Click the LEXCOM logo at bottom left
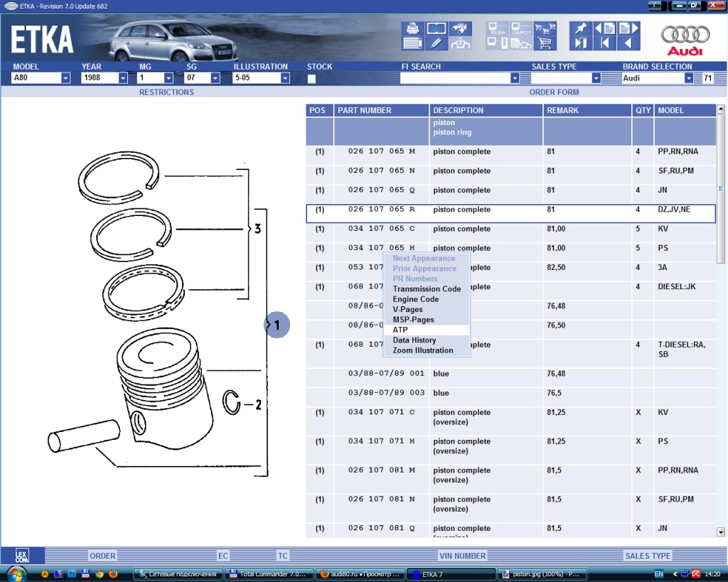This screenshot has height=582, width=728. point(22,556)
